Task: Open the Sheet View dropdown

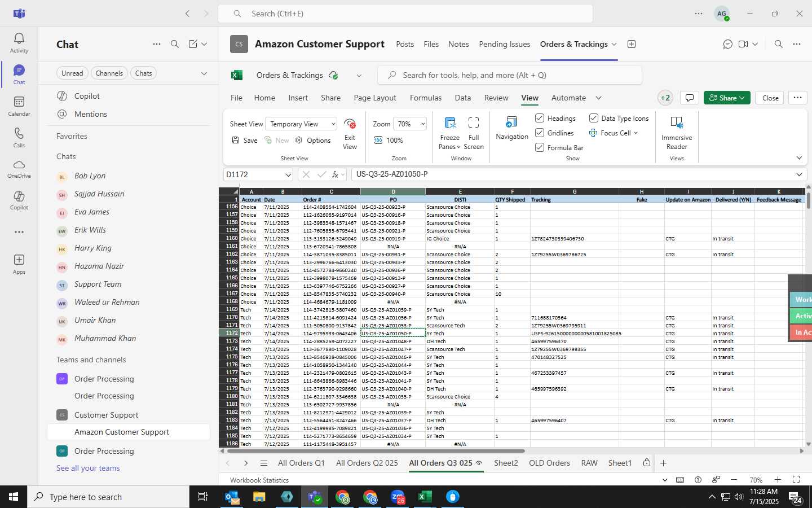Action: pos(302,124)
